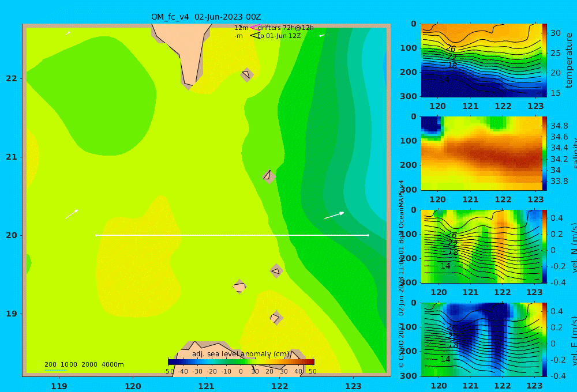
Task: Click the '100' depth tick on the temperature plot
Action: click(x=409, y=48)
